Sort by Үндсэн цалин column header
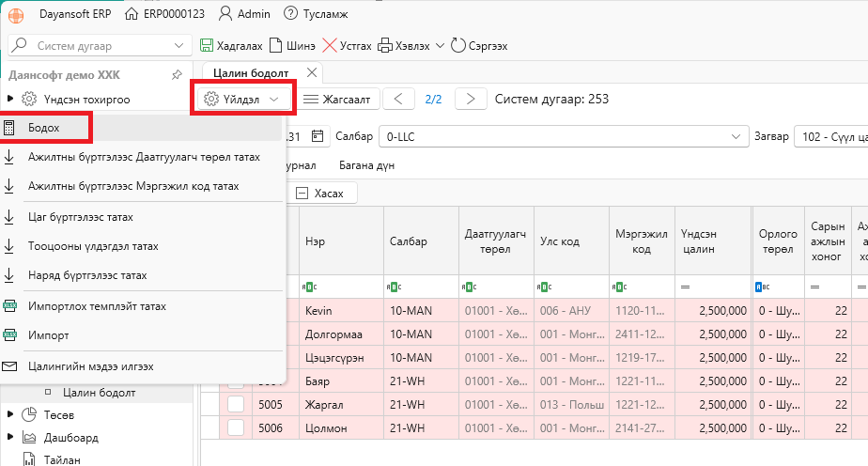This screenshot has width=868, height=466. pyautogui.click(x=714, y=241)
